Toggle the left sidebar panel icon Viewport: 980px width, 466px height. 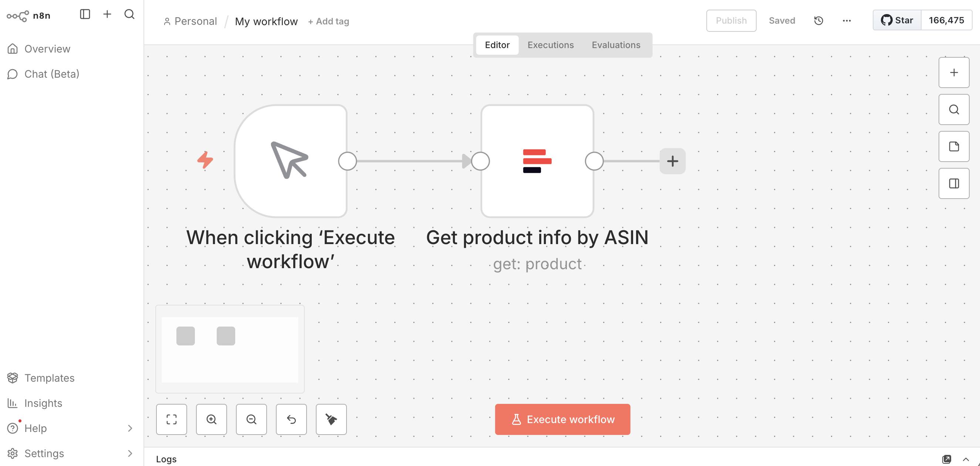click(x=84, y=14)
